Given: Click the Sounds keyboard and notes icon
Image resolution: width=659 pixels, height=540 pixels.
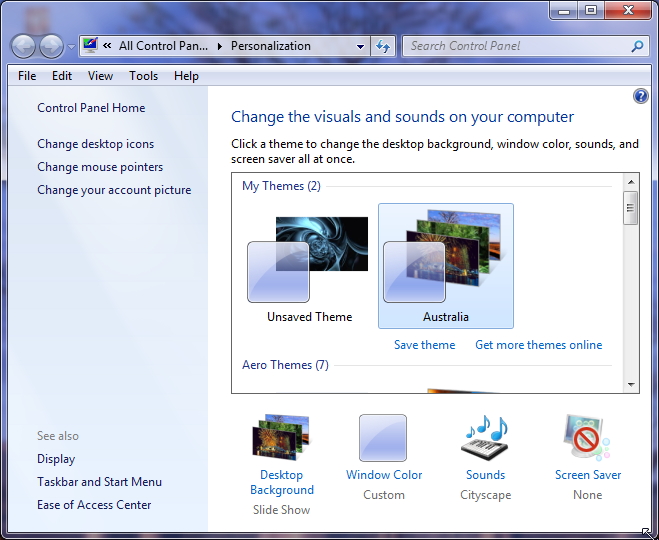Looking at the screenshot, I should (x=485, y=437).
